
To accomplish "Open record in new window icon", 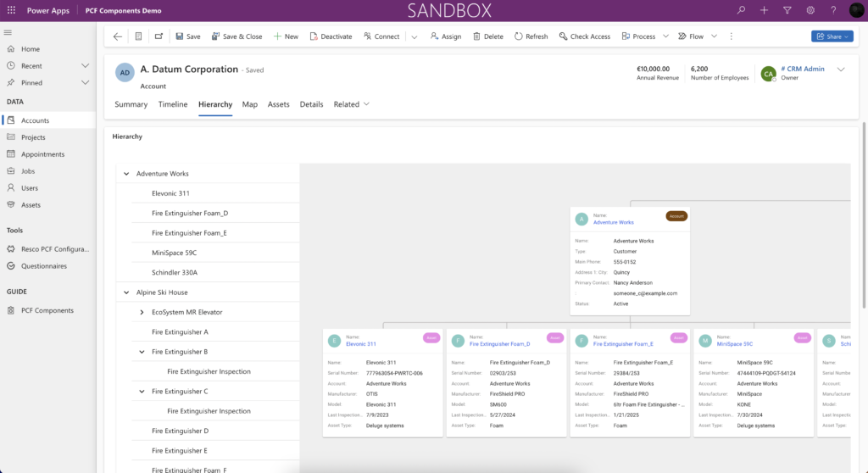I will (159, 36).
